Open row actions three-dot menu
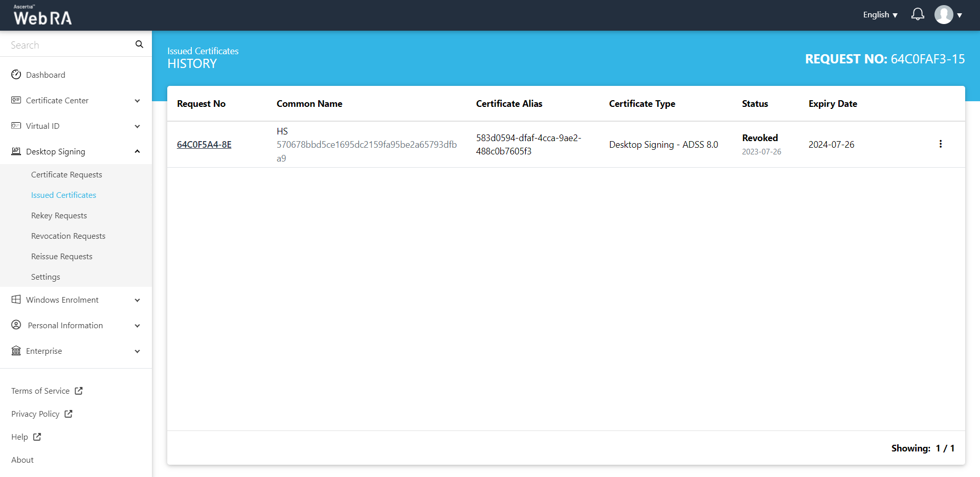Image resolution: width=980 pixels, height=477 pixels. [x=940, y=144]
